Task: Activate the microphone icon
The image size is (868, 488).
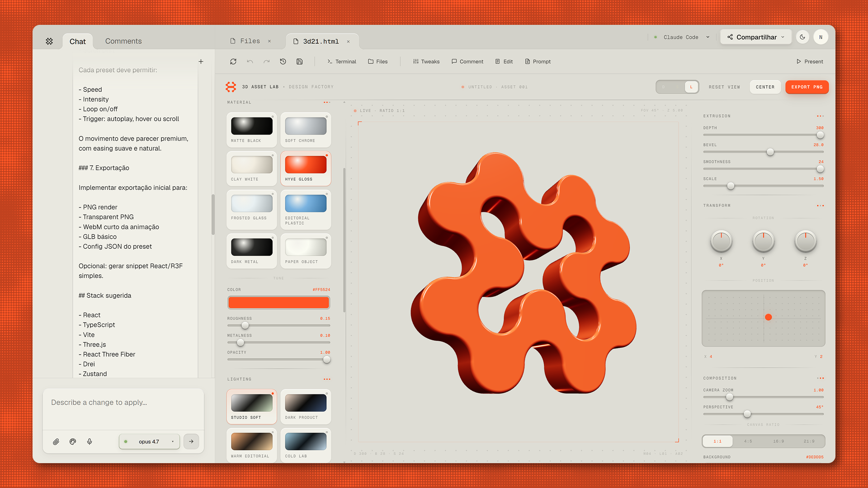Action: (90, 441)
